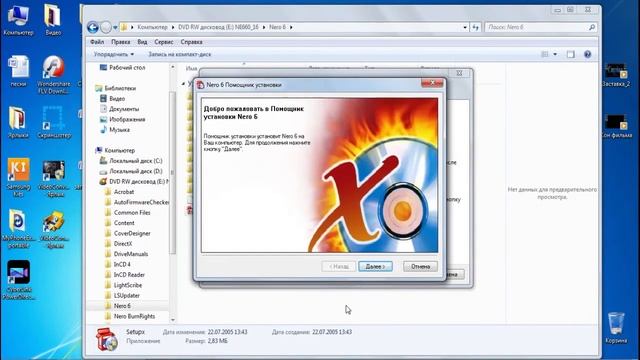
Task: Select the InCD 4 folder in tree
Action: (122, 264)
